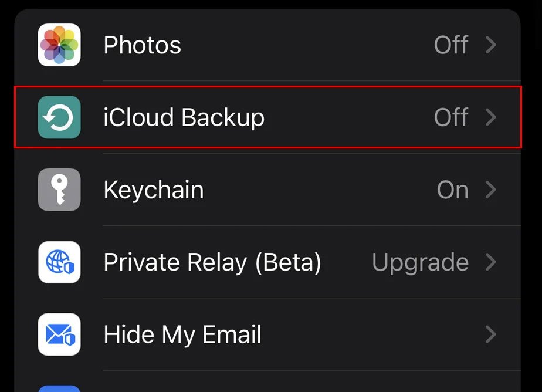Expand Photos using its chevron arrow
This screenshot has height=392, width=542.
pos(492,45)
